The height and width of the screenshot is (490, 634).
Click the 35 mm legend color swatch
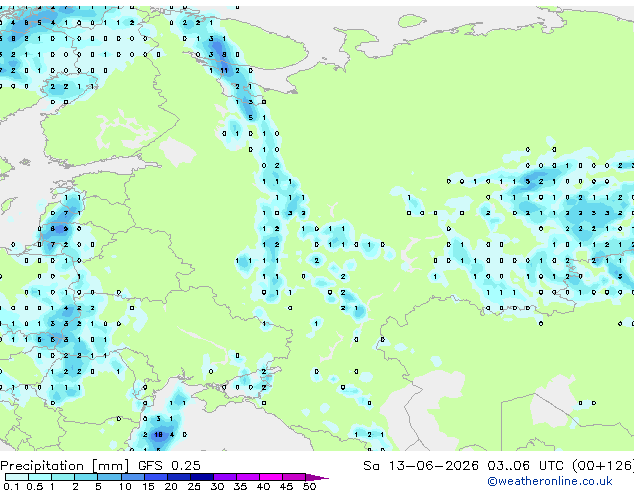click(x=247, y=477)
